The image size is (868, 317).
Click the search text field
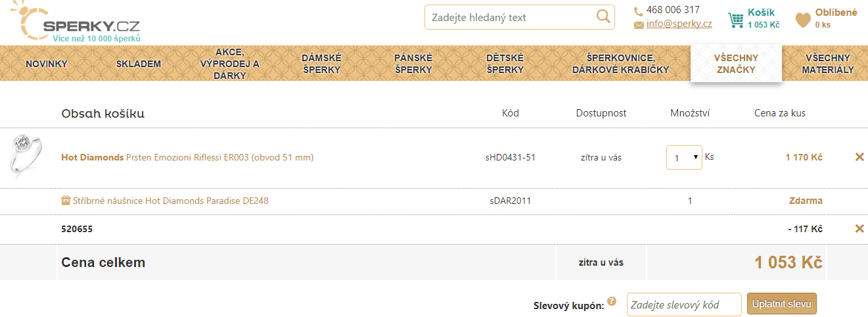(509, 17)
